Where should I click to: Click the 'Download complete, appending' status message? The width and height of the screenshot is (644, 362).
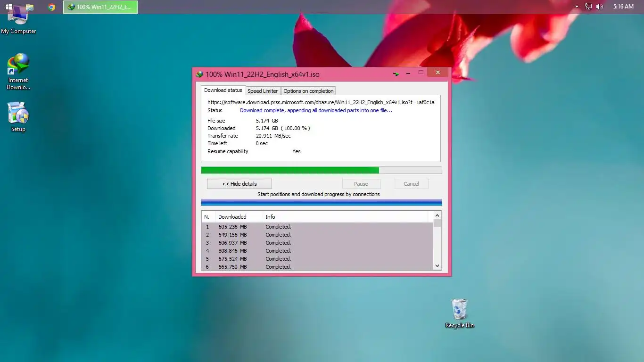pos(316,110)
